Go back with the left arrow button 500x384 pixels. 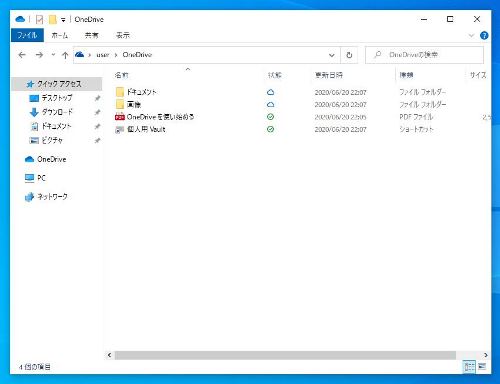(x=22, y=55)
